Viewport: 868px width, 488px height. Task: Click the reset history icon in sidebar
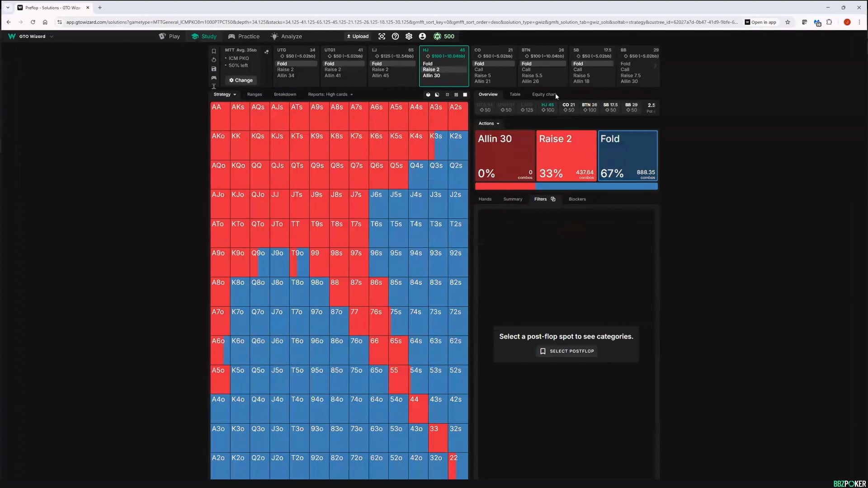[x=214, y=60]
